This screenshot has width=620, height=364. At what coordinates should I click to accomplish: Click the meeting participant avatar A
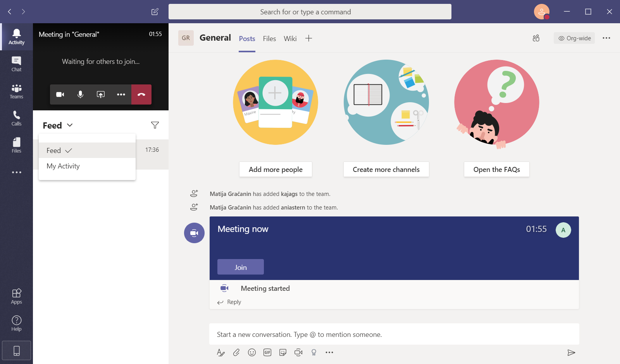[x=563, y=230]
